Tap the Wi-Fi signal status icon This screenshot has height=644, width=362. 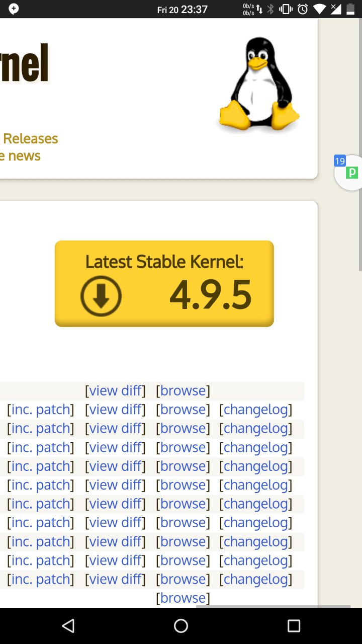(319, 9)
